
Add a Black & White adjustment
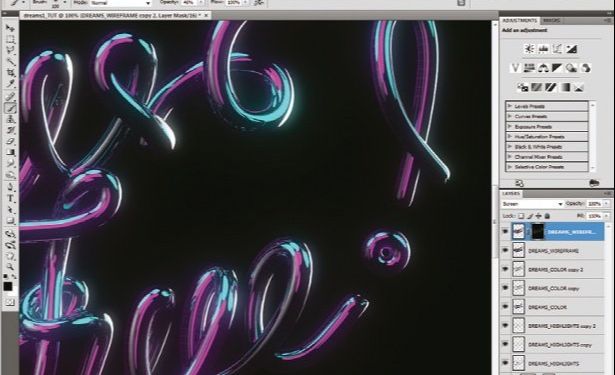[557, 68]
